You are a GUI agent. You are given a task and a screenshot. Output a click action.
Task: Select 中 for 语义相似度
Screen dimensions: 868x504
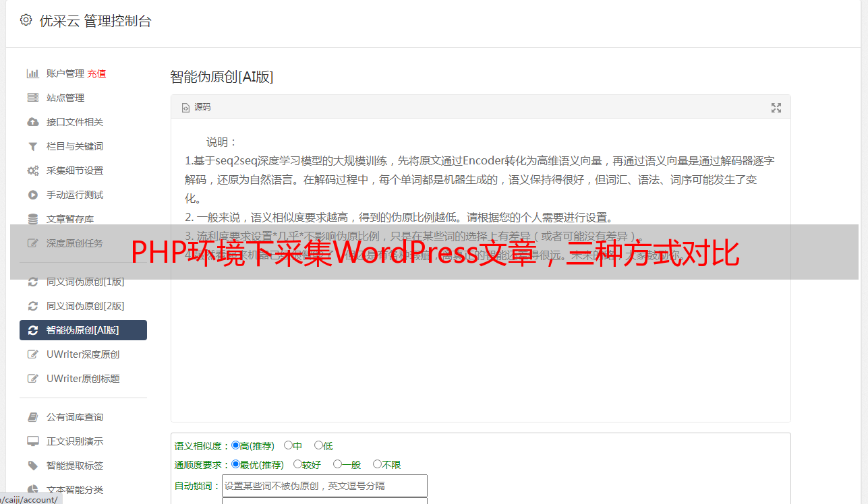tap(288, 445)
